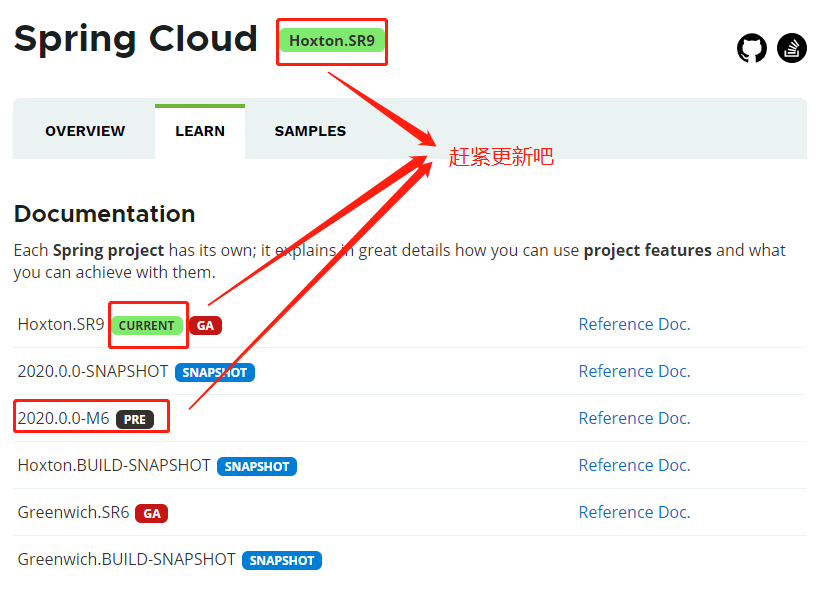Click the Hoxton.SR9 version badge in header
The height and width of the screenshot is (594, 817).
click(332, 41)
